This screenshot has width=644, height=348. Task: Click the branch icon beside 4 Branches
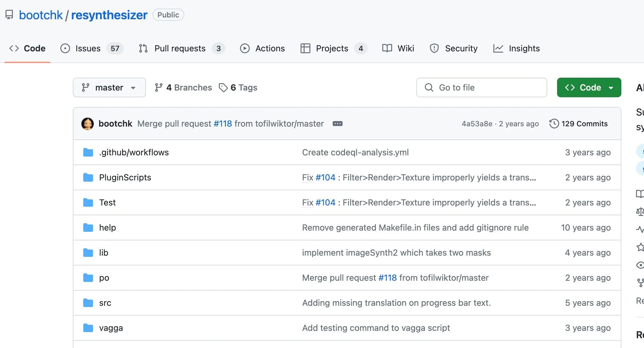click(159, 87)
